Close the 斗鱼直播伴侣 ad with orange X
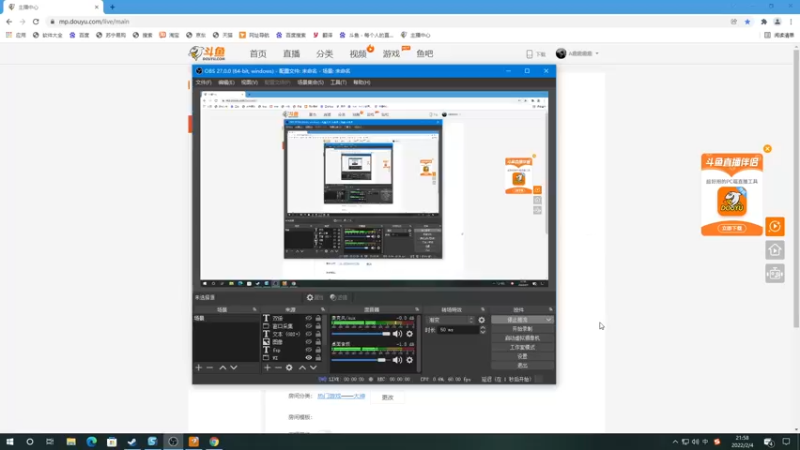The height and width of the screenshot is (450, 800). (767, 149)
